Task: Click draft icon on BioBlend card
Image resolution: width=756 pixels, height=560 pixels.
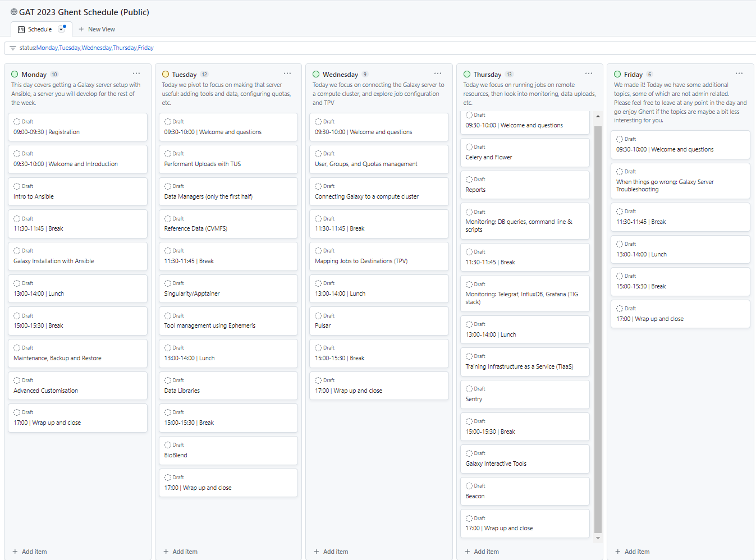Action: tap(167, 445)
